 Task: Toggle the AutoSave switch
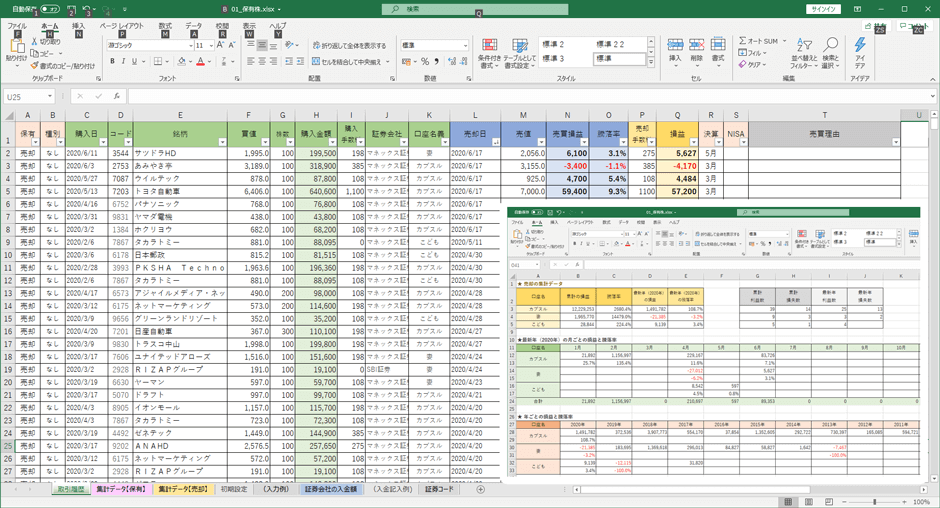[x=48, y=9]
